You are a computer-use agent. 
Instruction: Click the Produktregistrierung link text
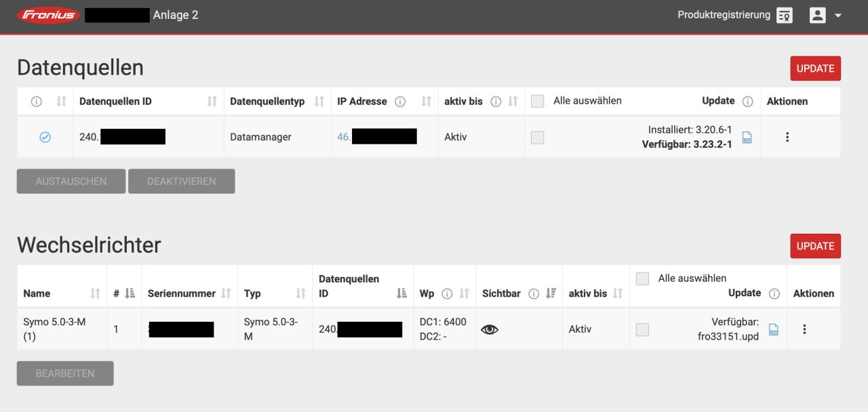[x=724, y=15]
